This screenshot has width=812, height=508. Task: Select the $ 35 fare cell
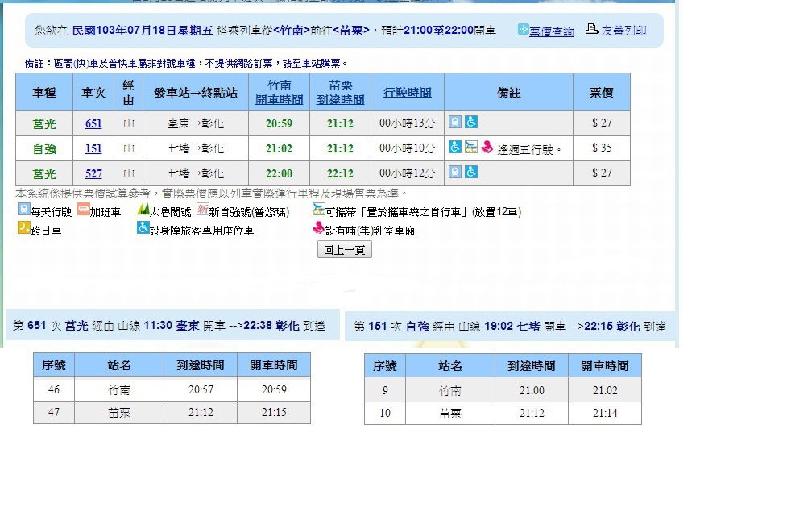(x=602, y=148)
